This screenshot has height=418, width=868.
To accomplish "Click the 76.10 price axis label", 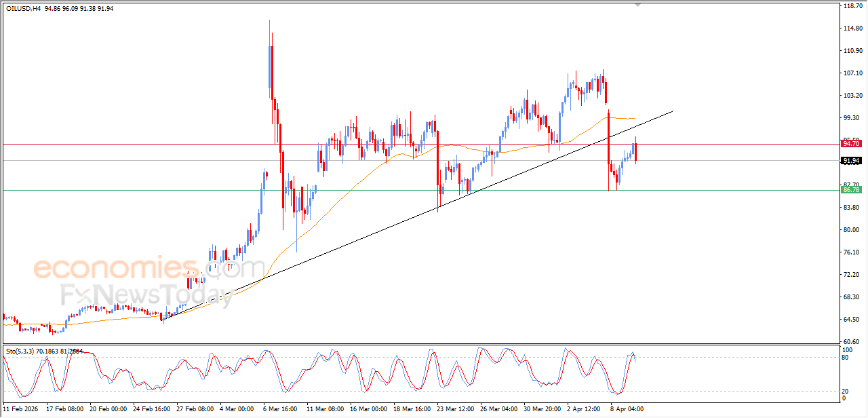I will (850, 252).
